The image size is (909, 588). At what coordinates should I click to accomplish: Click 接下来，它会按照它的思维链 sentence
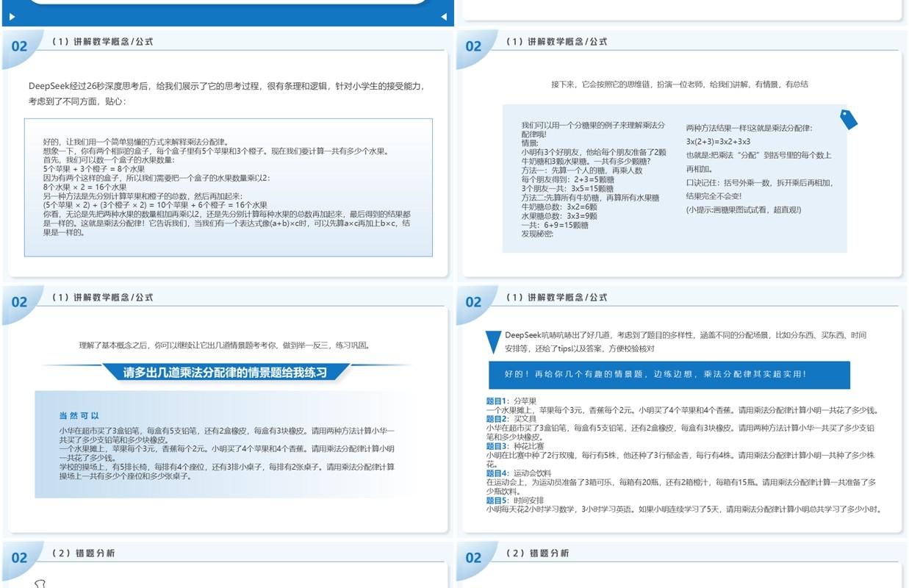(680, 85)
